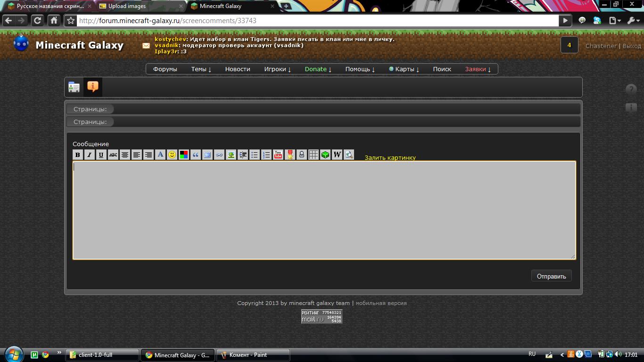Apply bold formatting in the message toolbar
Viewport: 644px width, 362px height.
click(78, 155)
